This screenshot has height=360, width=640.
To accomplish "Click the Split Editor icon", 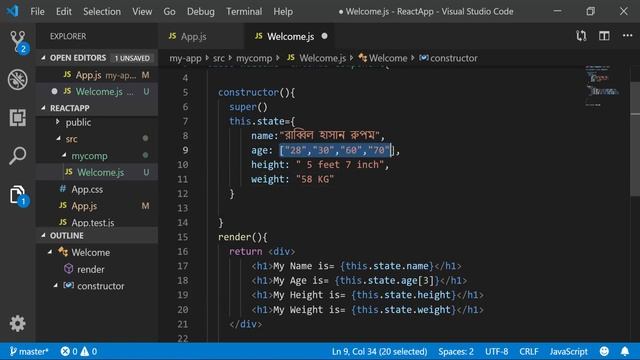I will [x=604, y=36].
